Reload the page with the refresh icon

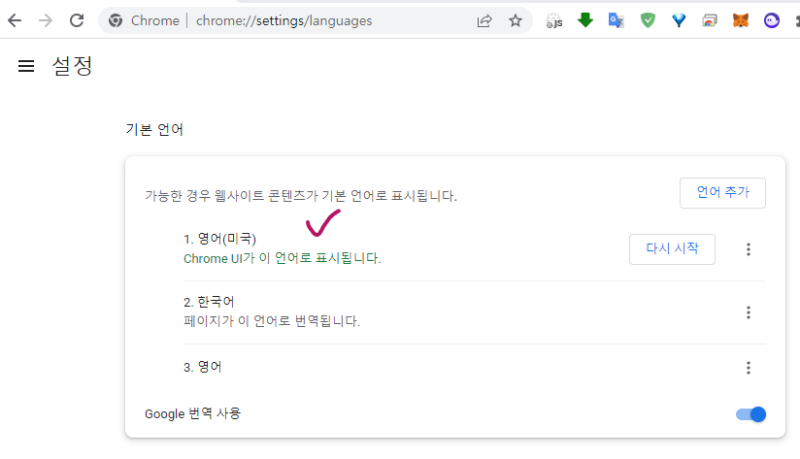tap(77, 20)
